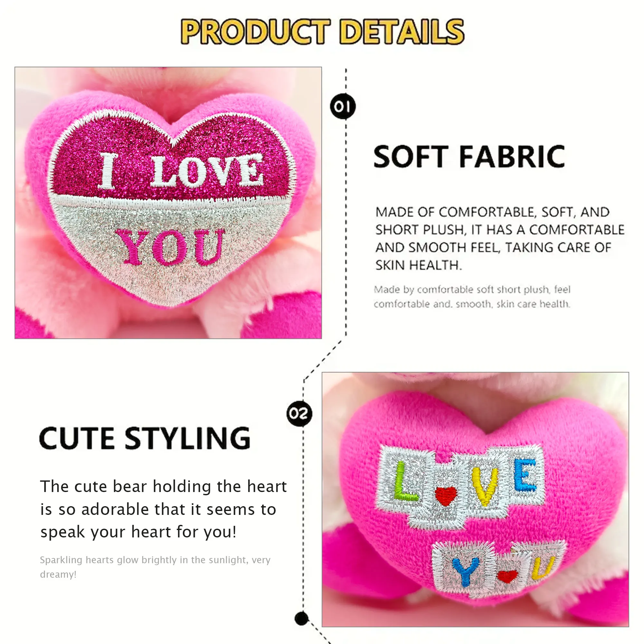
Task: Click the gray Sparkling hearts glow caption
Action: pos(155,567)
